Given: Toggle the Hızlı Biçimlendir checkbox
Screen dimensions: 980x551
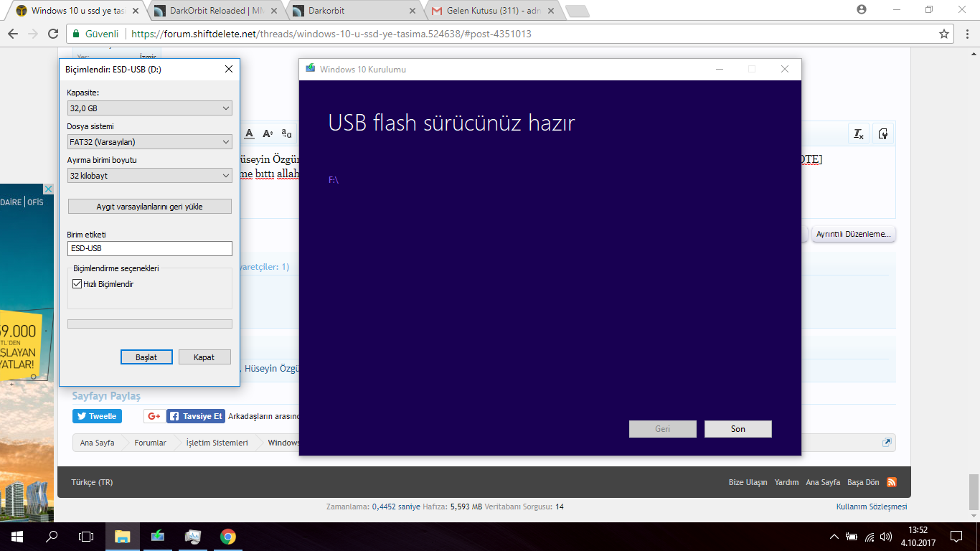Looking at the screenshot, I should [77, 284].
